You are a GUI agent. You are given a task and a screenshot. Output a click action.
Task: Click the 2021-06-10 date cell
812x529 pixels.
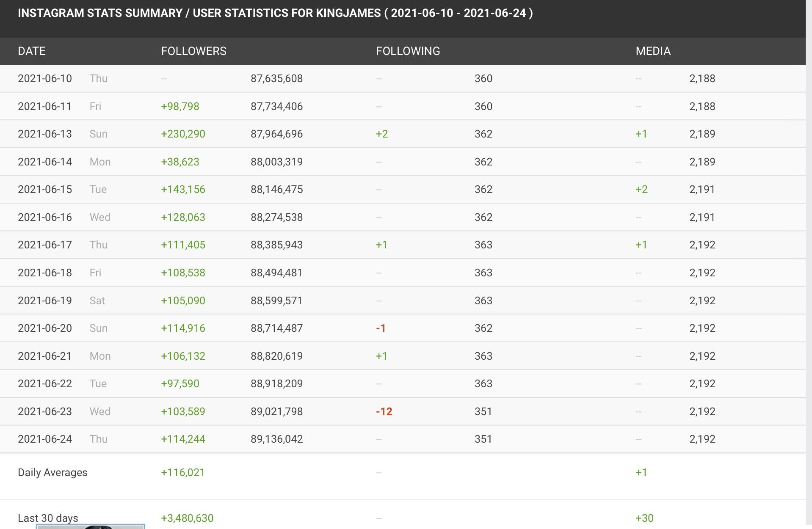(45, 79)
